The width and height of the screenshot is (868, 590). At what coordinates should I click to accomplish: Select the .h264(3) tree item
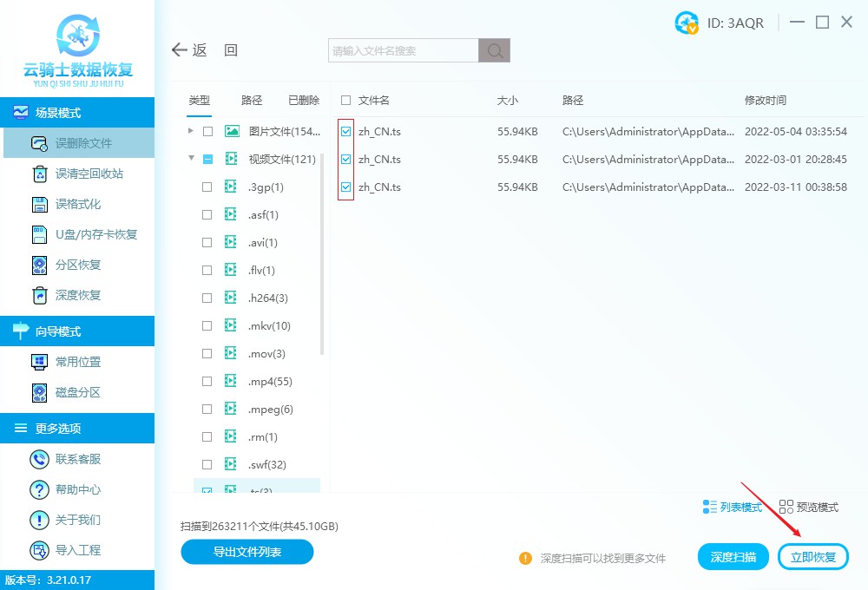(268, 298)
